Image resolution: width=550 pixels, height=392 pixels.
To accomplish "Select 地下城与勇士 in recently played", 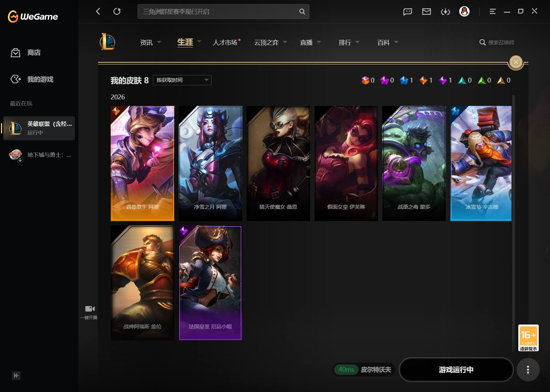I will 39,155.
